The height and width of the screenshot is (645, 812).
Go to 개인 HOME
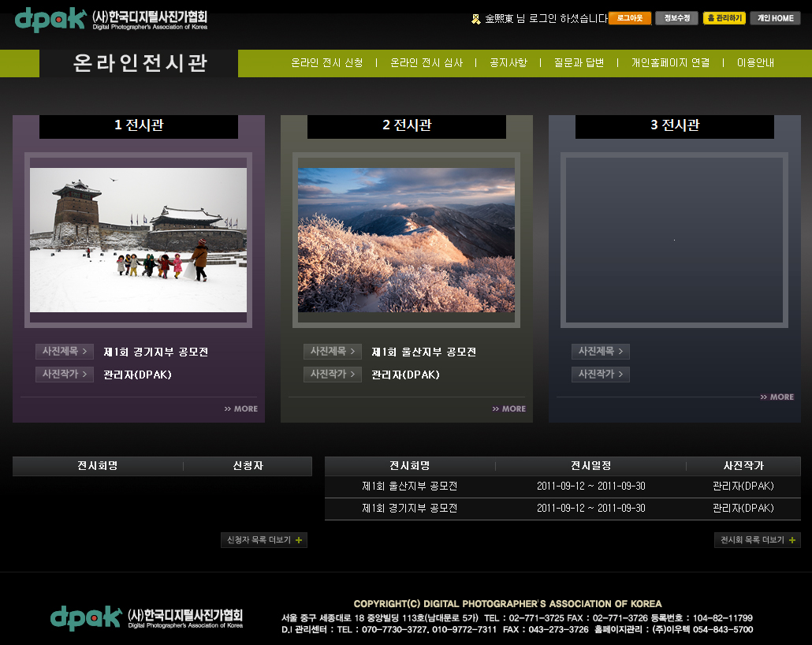point(775,18)
